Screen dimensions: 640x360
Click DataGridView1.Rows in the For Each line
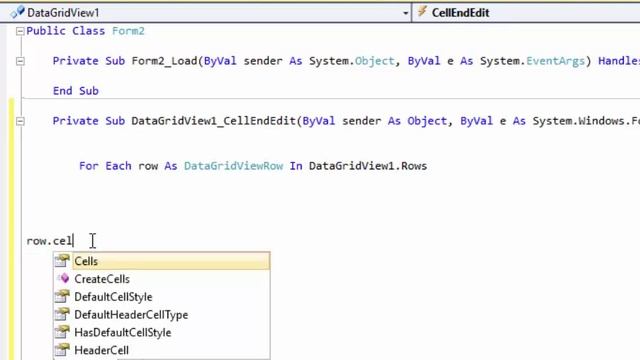(368, 166)
